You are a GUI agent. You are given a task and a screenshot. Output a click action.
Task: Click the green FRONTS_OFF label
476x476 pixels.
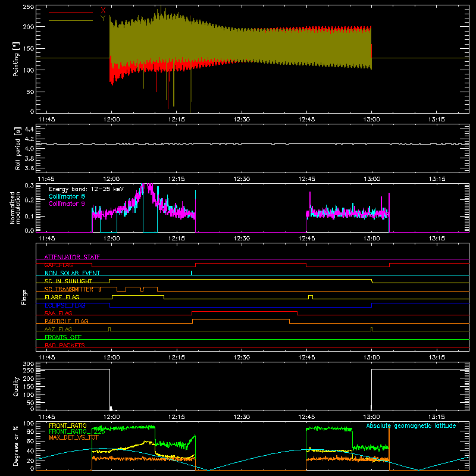63,337
